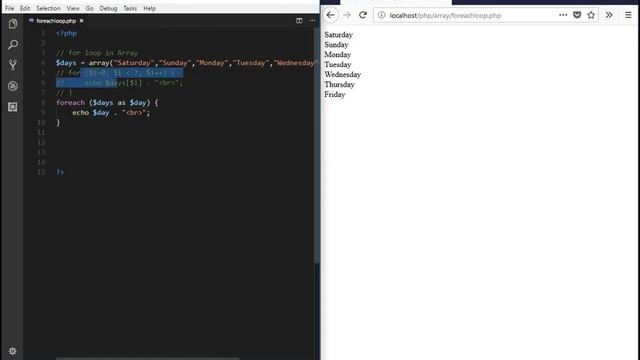
Task: Save page to Pocket
Action: (x=577, y=15)
